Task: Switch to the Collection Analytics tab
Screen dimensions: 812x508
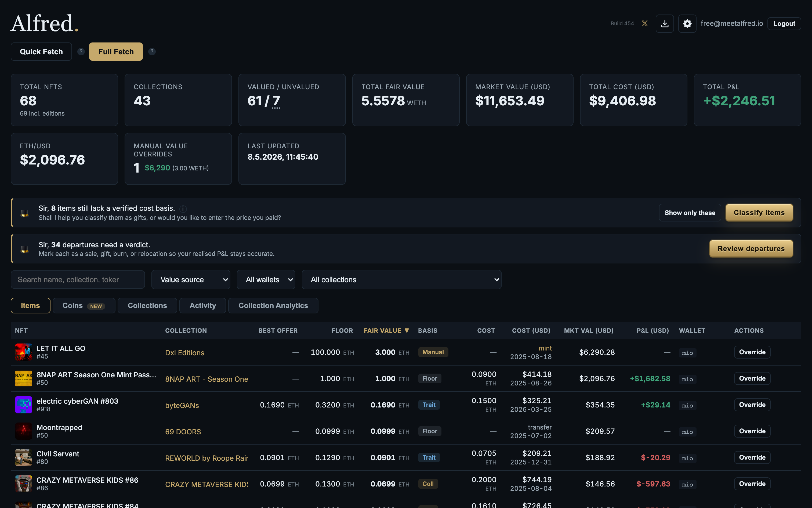Action: click(x=273, y=305)
